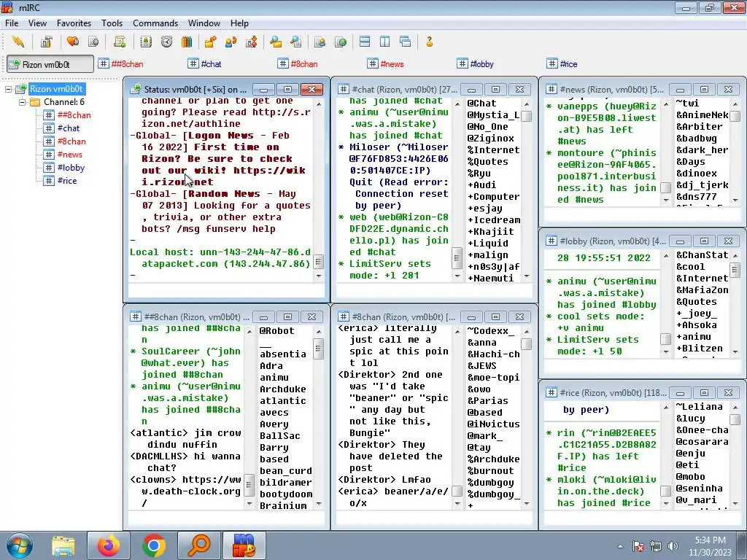
Task: Select Rizon vm0b0t in the treebar
Action: pyautogui.click(x=56, y=89)
